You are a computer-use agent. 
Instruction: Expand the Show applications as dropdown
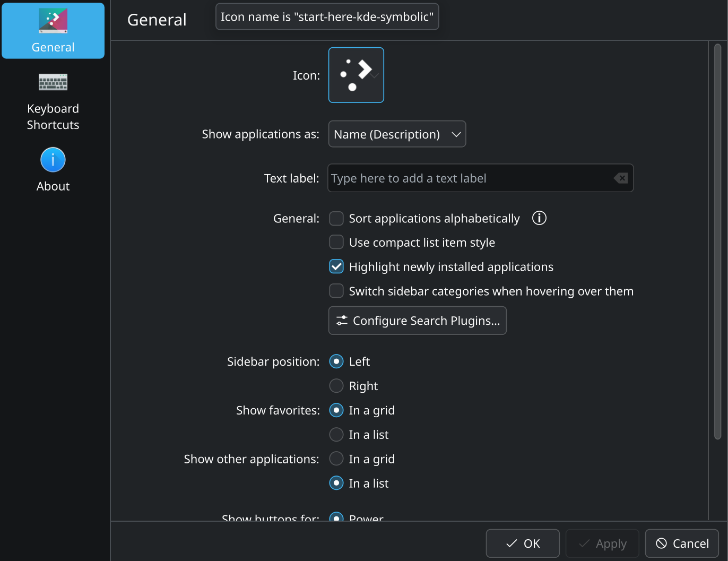click(397, 134)
